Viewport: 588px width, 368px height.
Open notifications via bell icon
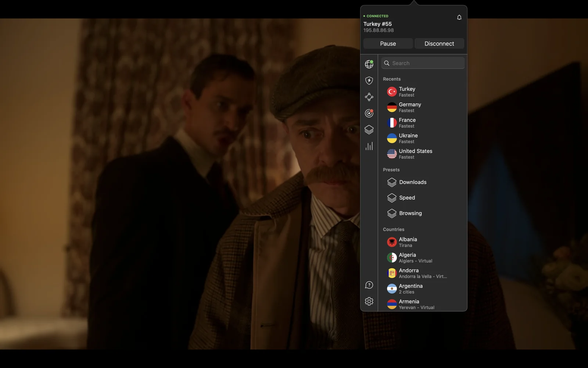[459, 17]
